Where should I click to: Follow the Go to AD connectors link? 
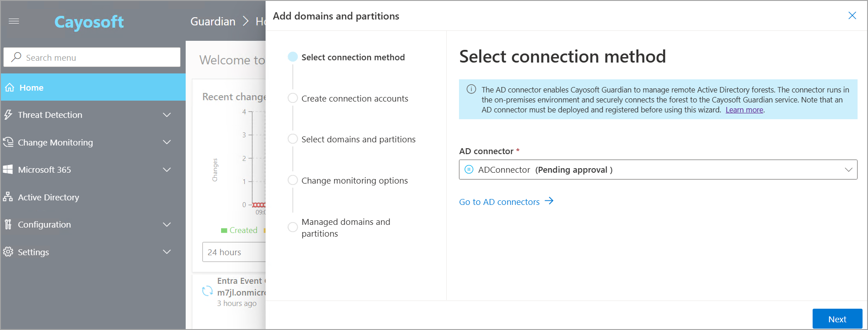pyautogui.click(x=506, y=202)
